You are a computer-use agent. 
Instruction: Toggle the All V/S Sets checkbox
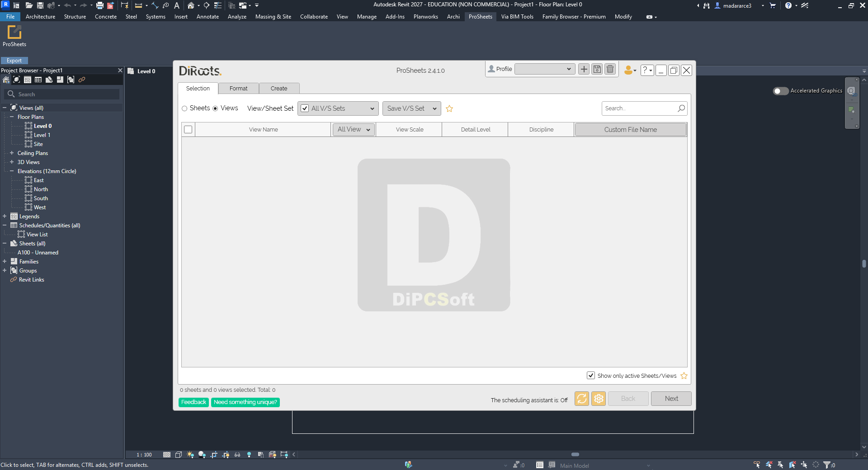click(x=305, y=108)
